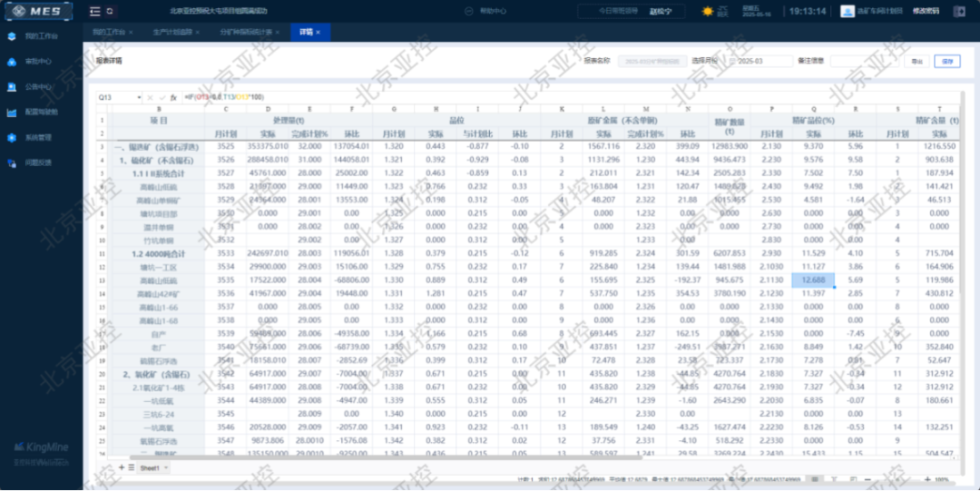Image resolution: width=980 pixels, height=491 pixels.
Task: Open the 选择月份 date picker showing 2025-03
Action: [759, 62]
